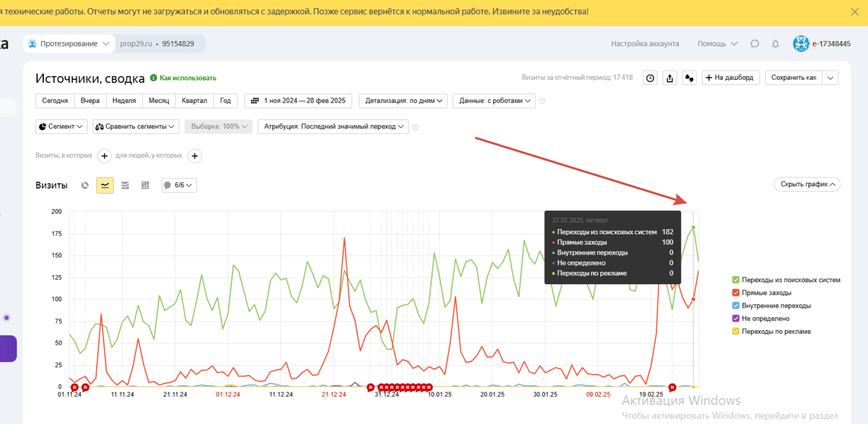
Task: Click the red holiday marker at 01.11.24
Action: pyautogui.click(x=75, y=387)
